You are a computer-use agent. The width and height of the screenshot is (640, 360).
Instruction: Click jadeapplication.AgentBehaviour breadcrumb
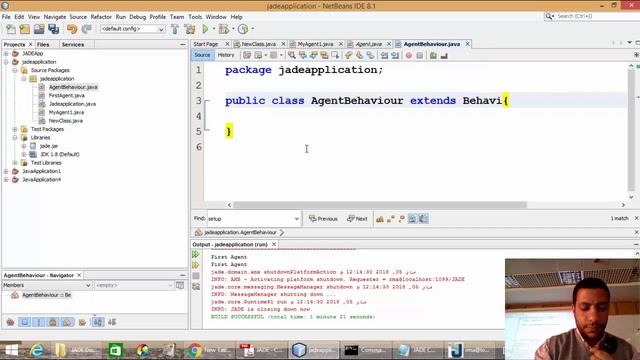240,232
